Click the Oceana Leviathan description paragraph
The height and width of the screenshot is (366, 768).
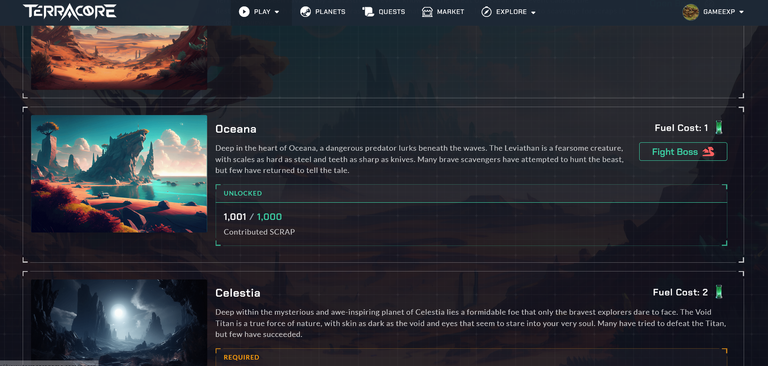pos(420,159)
